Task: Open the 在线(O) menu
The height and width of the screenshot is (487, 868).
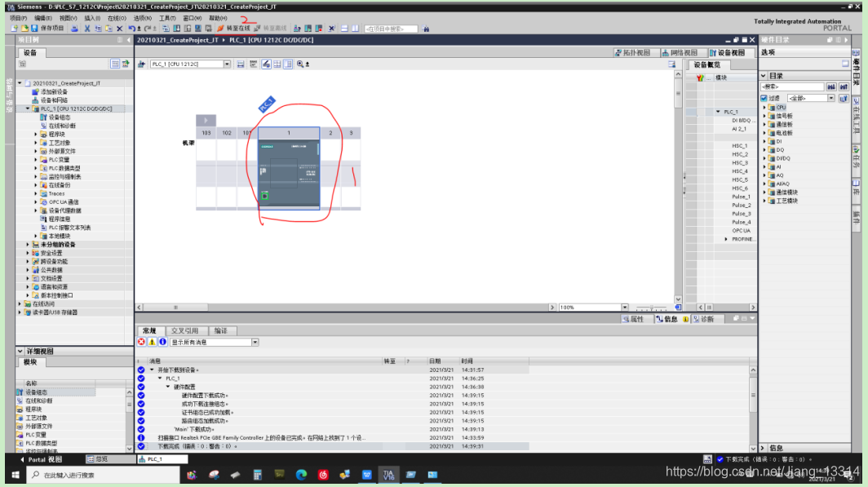Action: pyautogui.click(x=117, y=18)
